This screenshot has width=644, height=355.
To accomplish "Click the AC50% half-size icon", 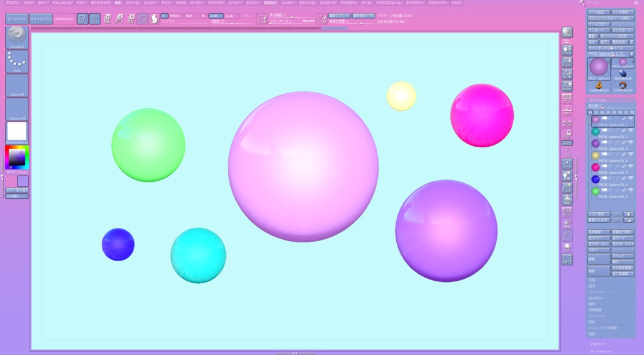I will pos(567,86).
